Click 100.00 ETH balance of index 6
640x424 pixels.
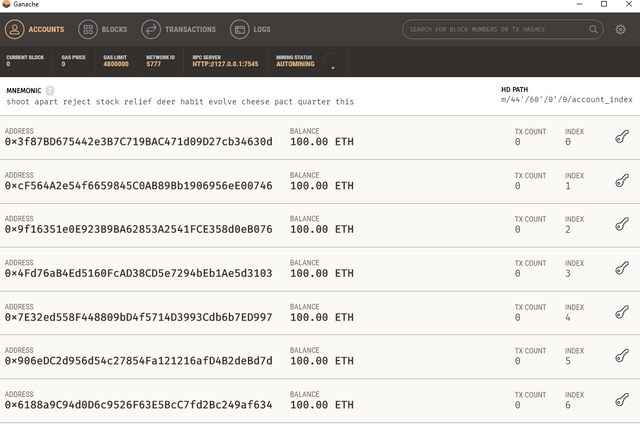322,405
